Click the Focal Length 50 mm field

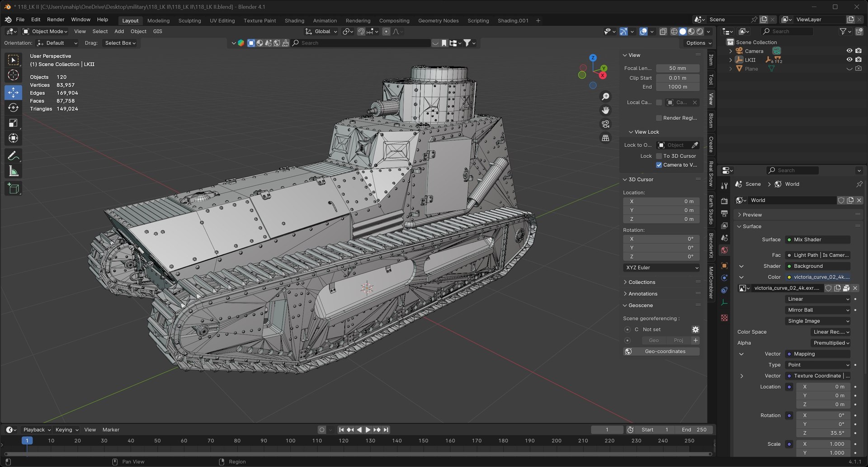[678, 68]
